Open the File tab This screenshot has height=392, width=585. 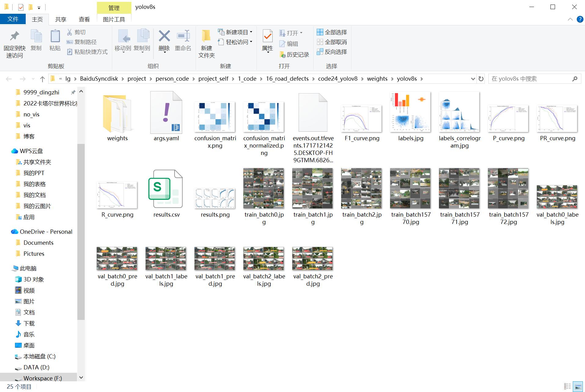(x=13, y=19)
